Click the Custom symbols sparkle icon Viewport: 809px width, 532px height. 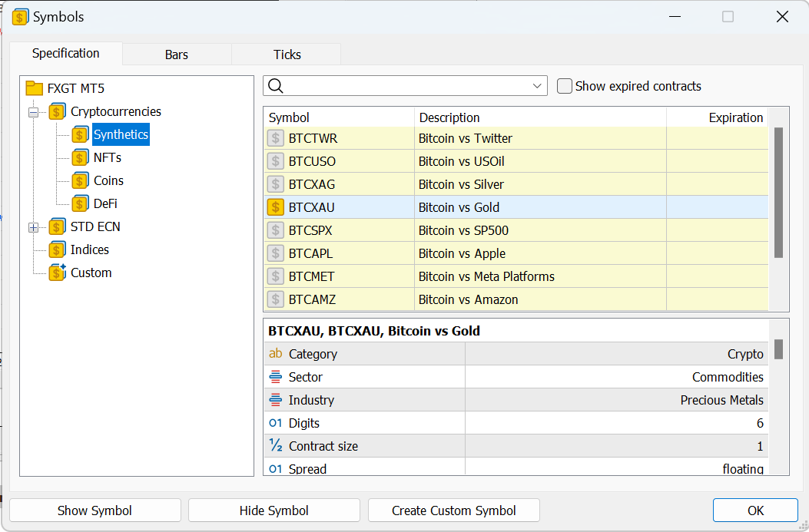(57, 273)
